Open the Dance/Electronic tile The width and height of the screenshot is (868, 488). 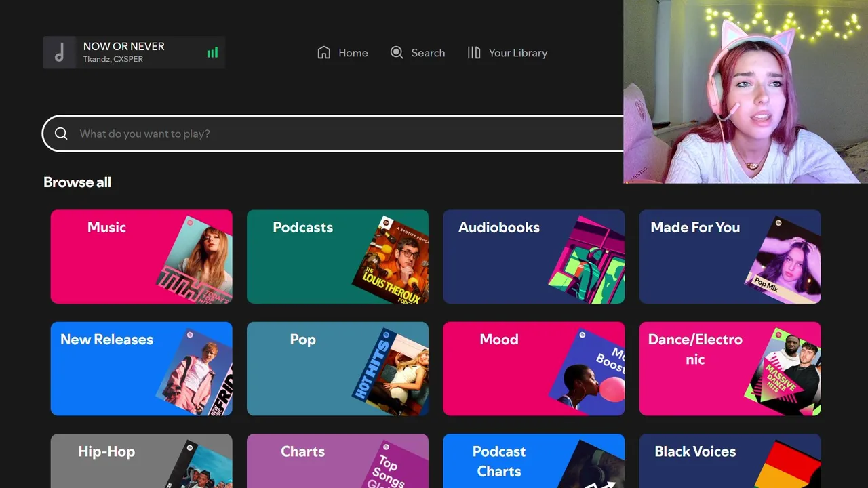[730, 369]
